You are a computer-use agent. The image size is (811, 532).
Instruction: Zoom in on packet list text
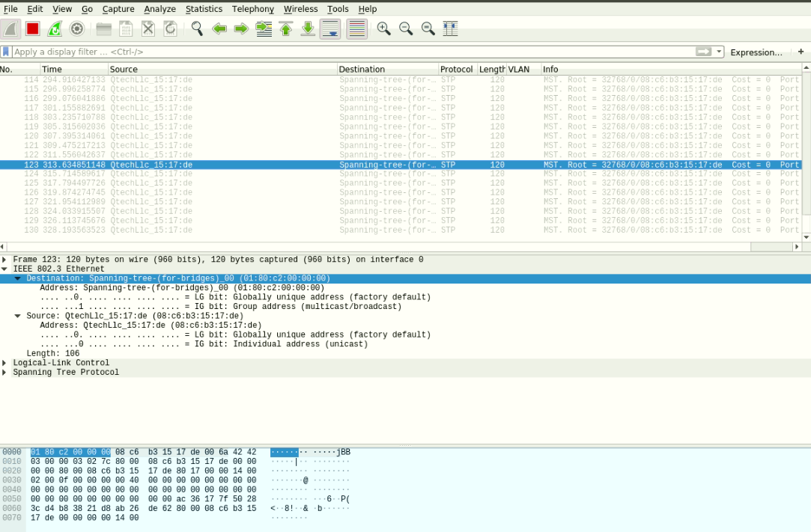383,28
